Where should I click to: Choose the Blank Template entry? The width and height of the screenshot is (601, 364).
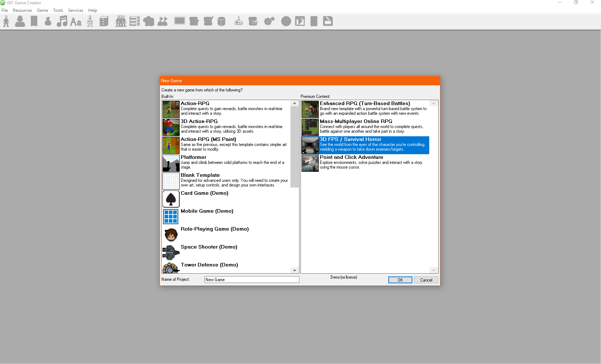pos(226,181)
